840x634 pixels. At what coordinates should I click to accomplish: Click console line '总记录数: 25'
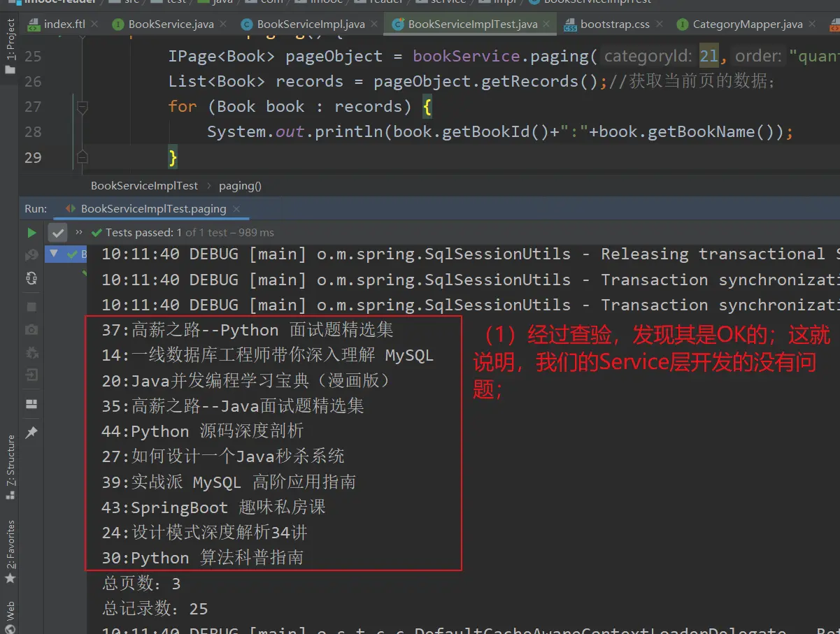[155, 609]
